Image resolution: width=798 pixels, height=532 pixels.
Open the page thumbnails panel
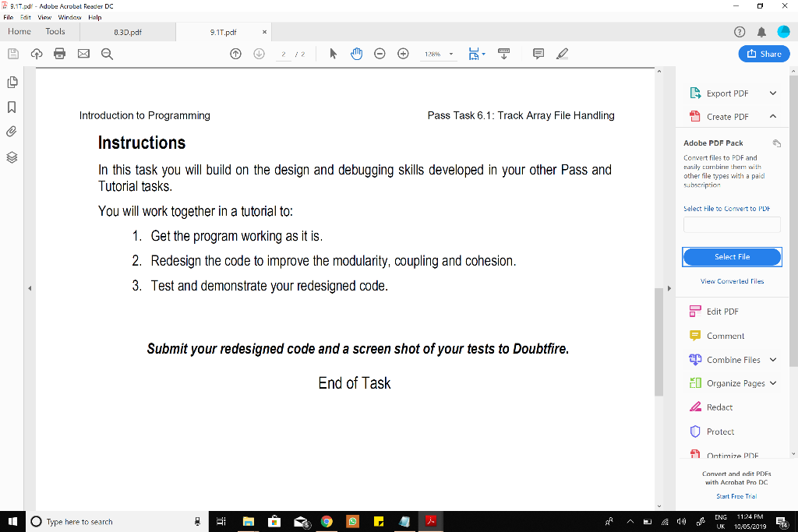(12, 83)
